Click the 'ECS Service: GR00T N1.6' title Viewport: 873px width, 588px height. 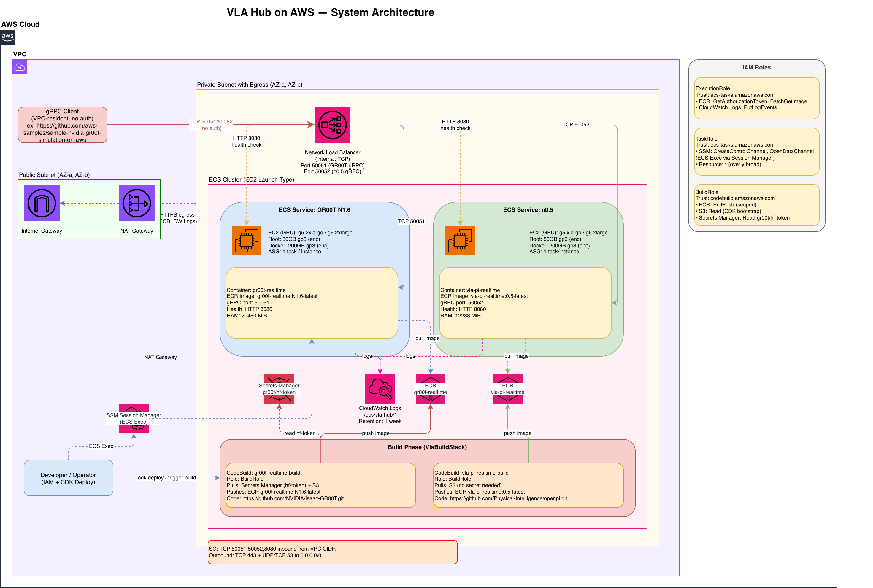coord(314,210)
